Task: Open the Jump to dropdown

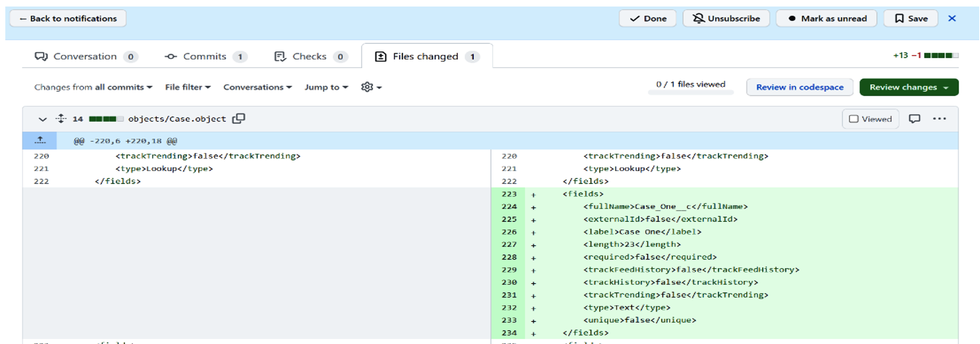Action: pyautogui.click(x=326, y=87)
